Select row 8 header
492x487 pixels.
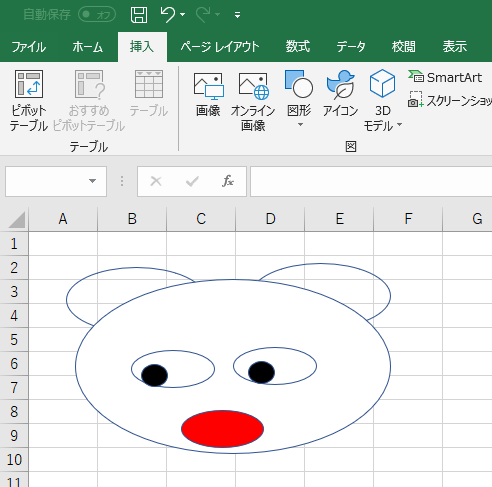14,412
